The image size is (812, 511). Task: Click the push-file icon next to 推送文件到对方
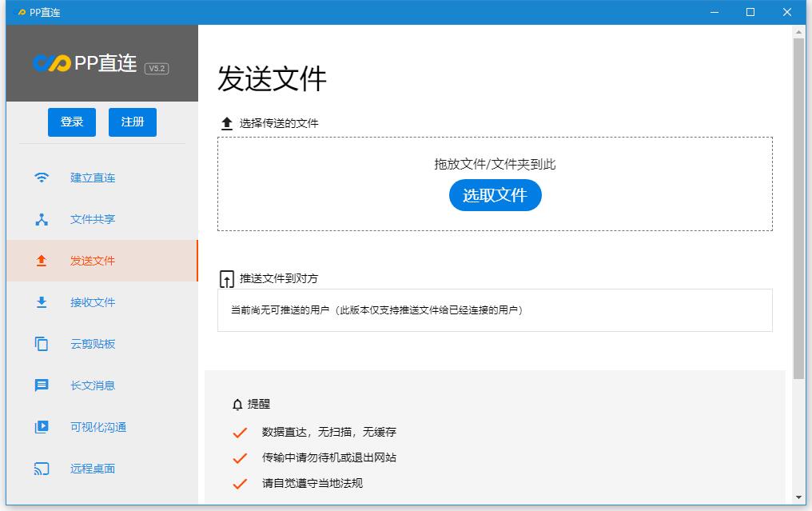click(227, 279)
